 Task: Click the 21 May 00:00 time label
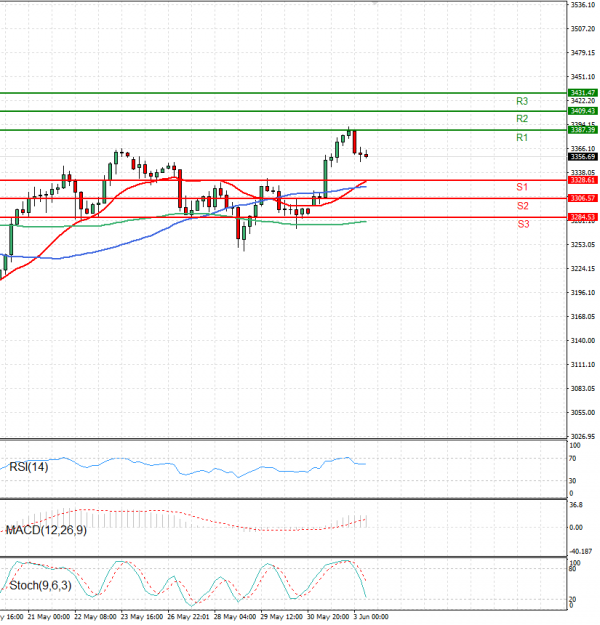coord(49,617)
